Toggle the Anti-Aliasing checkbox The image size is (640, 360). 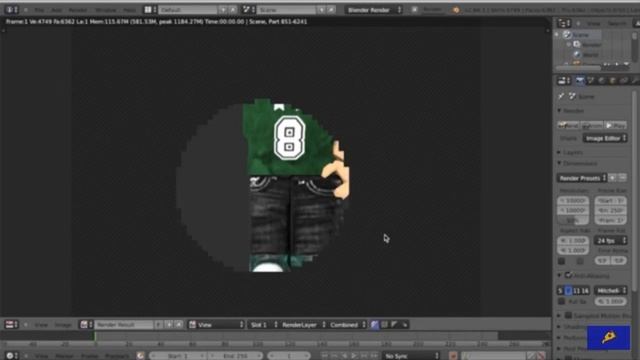click(x=568, y=276)
